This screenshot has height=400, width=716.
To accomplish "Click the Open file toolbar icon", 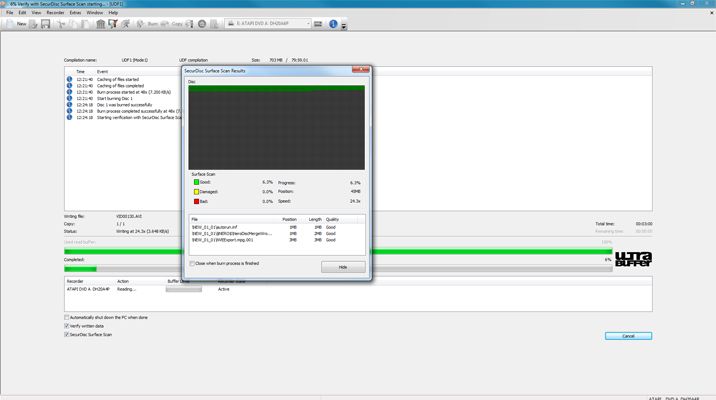I will (x=33, y=24).
